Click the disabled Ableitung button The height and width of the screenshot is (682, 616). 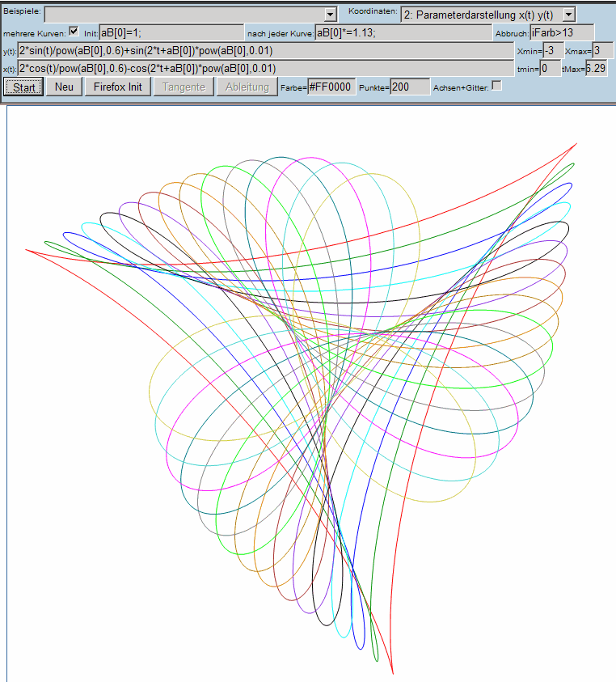[247, 87]
